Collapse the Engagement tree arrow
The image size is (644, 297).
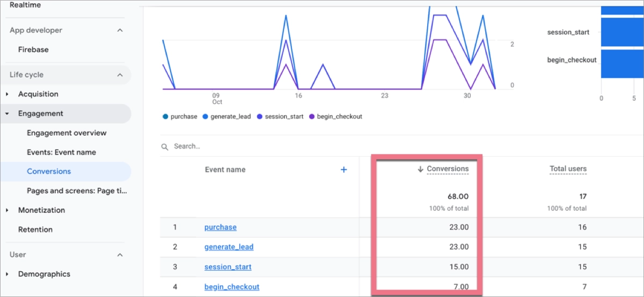click(x=7, y=114)
